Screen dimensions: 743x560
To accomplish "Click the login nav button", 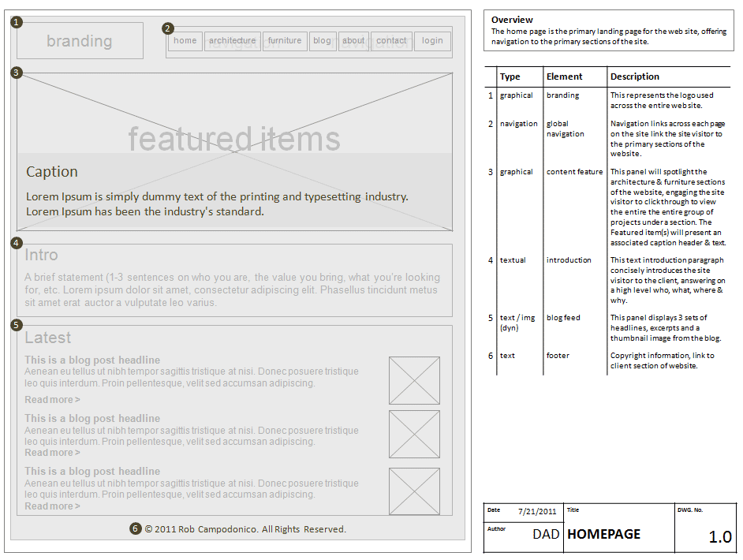I will [x=432, y=41].
